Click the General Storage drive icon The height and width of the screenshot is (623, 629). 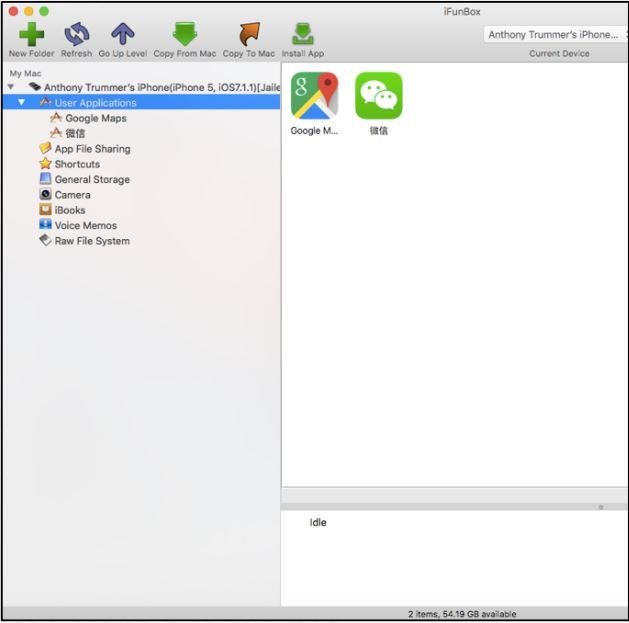(x=45, y=179)
